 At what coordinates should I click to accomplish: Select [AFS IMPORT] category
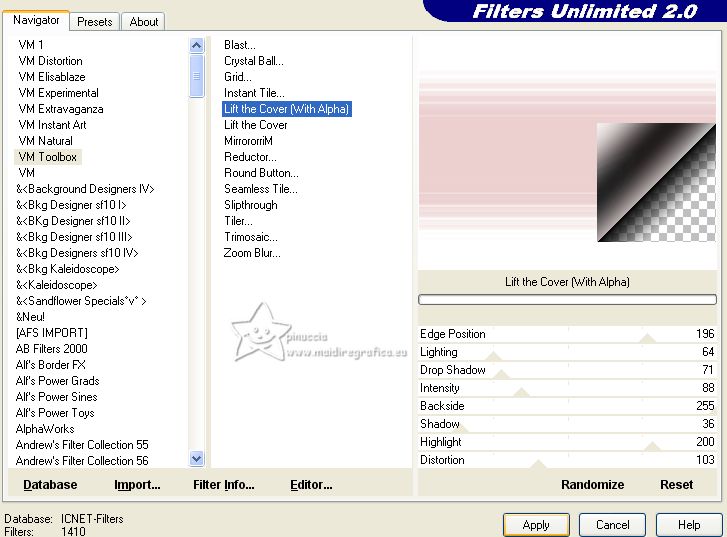point(51,333)
